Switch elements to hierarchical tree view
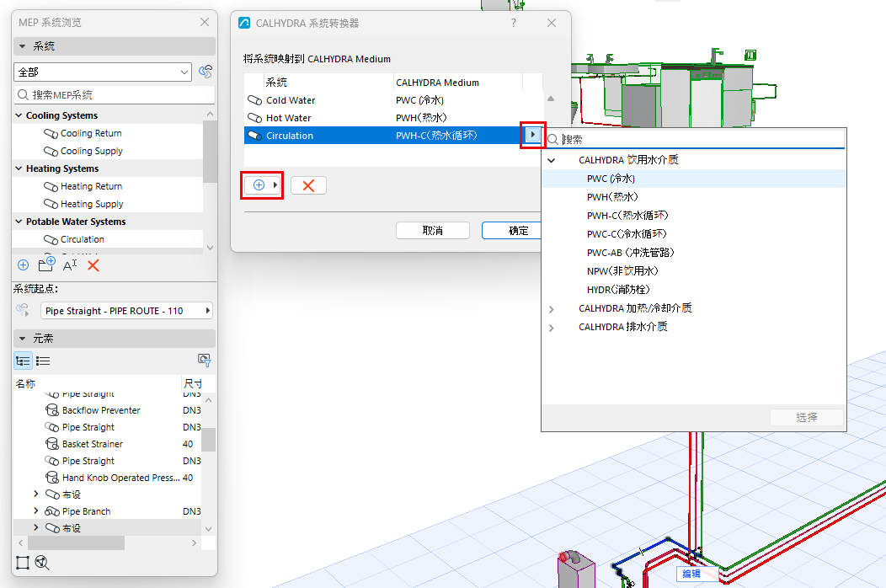 pos(24,361)
